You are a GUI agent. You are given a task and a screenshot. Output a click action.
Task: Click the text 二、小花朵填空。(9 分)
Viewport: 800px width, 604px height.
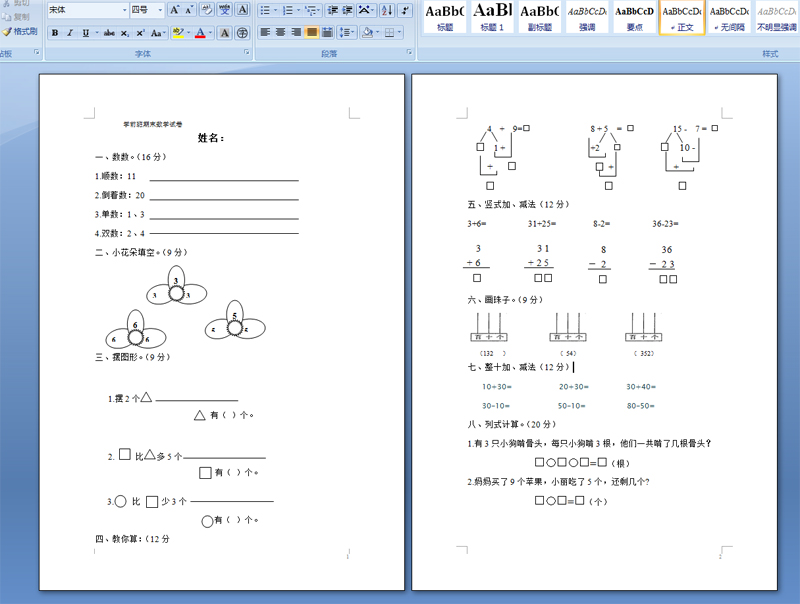(141, 253)
